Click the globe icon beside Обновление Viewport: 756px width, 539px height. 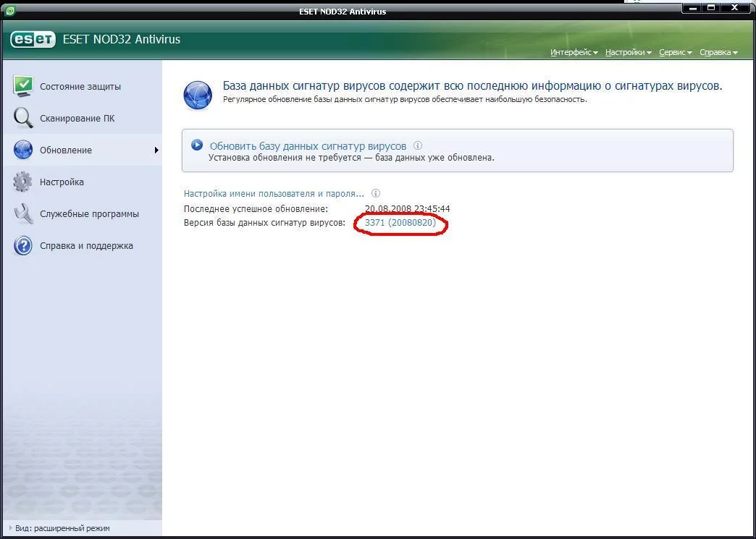tap(22, 150)
